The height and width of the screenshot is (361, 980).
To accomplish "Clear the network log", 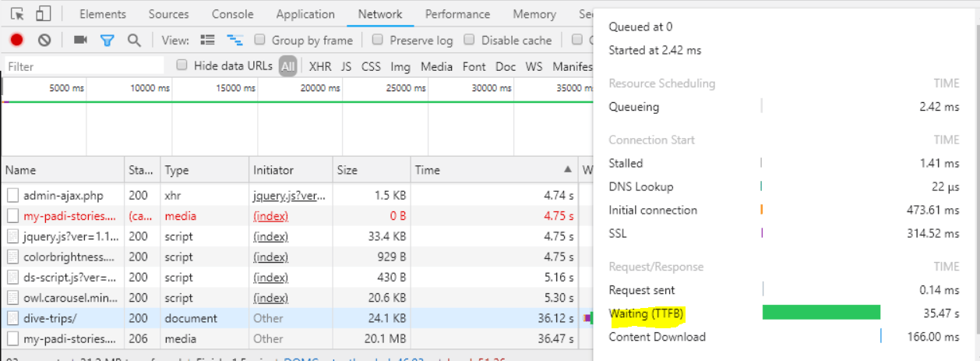I will (44, 40).
